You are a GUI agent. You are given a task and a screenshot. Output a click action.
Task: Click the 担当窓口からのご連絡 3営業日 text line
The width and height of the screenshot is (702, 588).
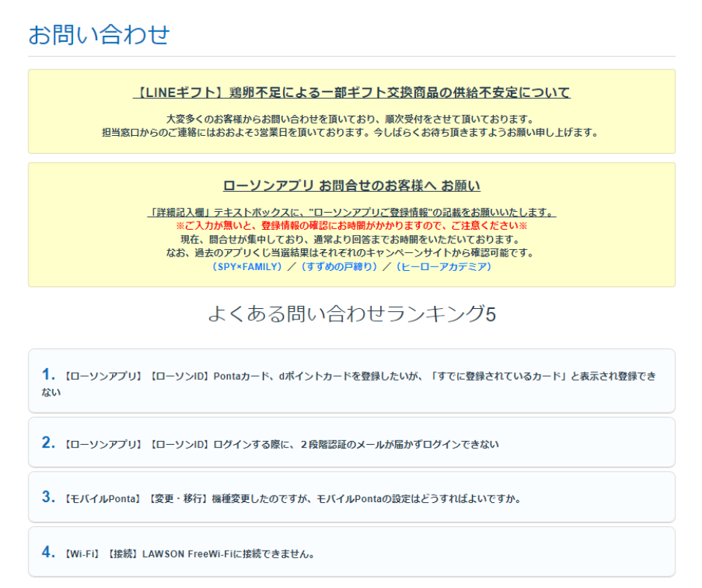click(x=352, y=133)
